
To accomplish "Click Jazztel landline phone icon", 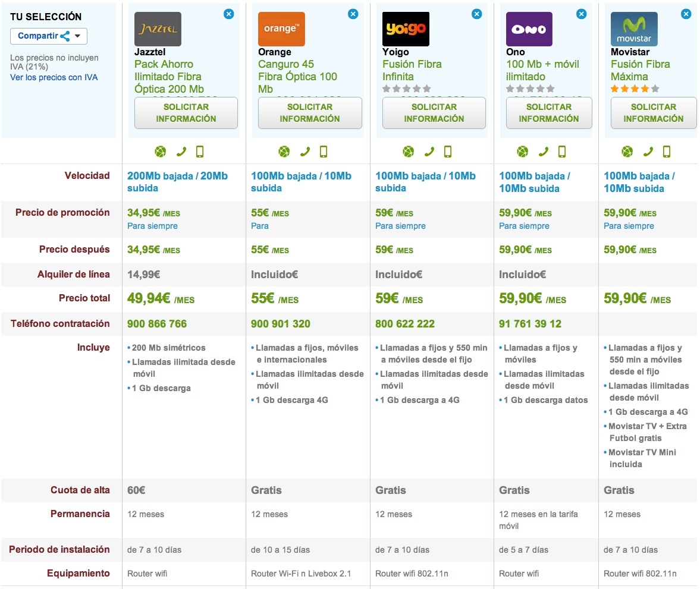I will [x=181, y=152].
